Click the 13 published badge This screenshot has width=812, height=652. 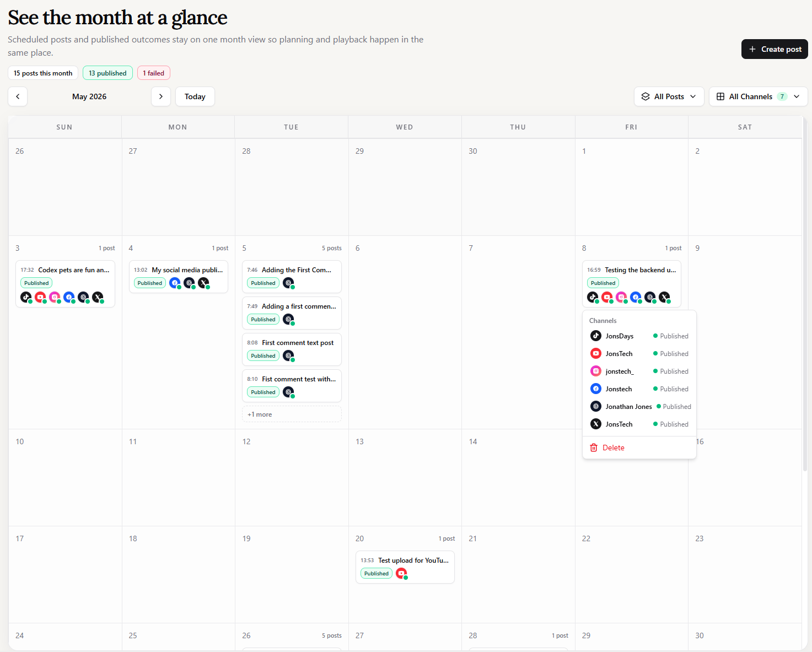click(x=107, y=73)
